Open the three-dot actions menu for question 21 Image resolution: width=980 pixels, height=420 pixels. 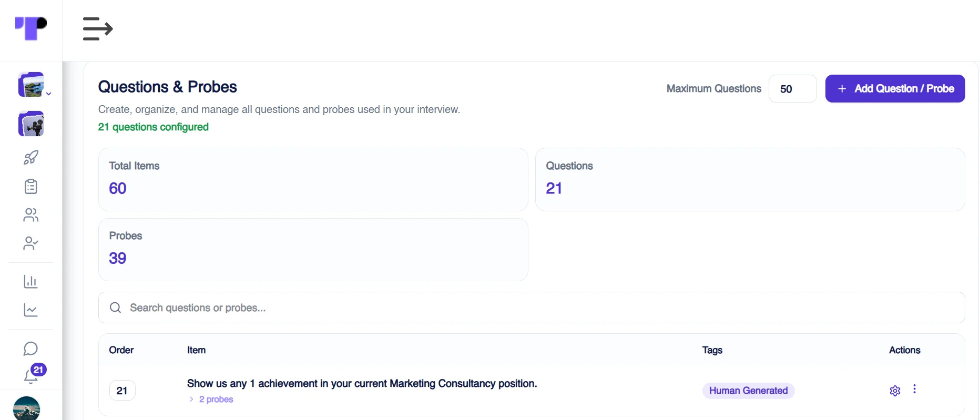[x=914, y=389]
